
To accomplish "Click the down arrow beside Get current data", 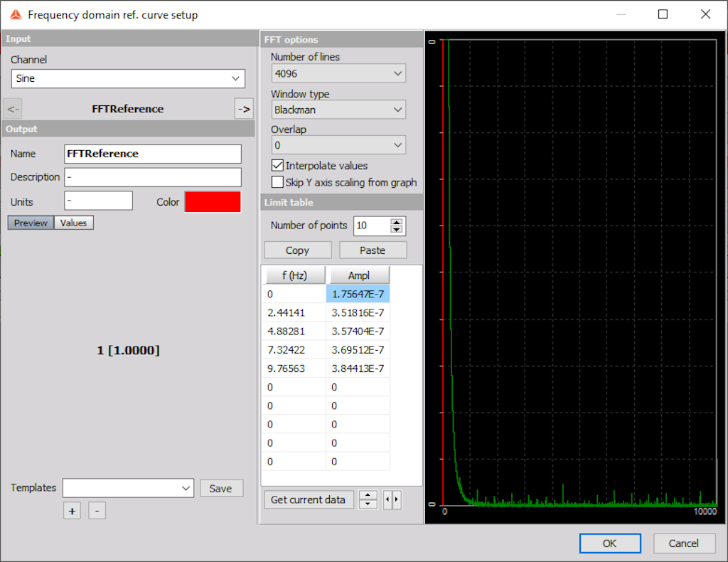I will [x=368, y=504].
